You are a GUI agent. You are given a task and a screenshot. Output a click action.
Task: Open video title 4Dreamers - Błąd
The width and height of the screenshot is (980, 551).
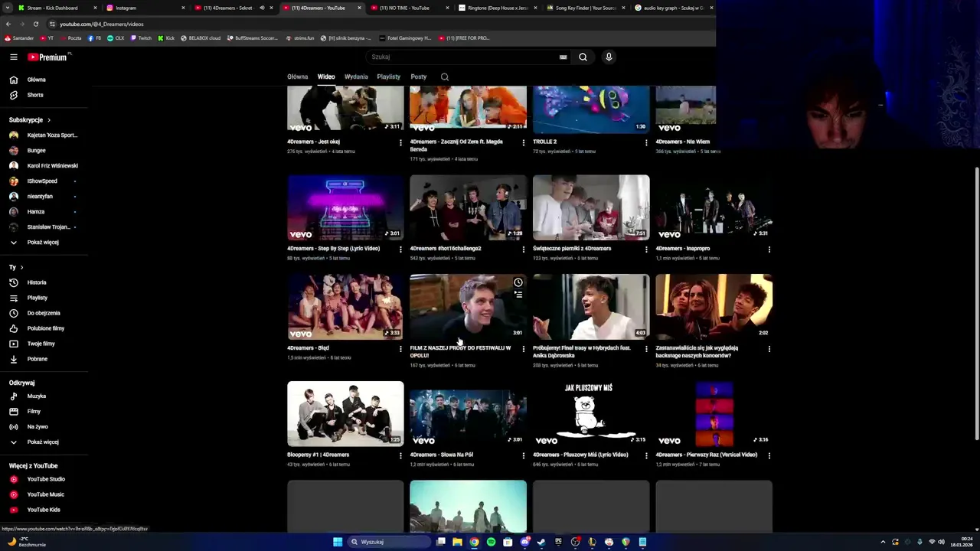point(308,348)
